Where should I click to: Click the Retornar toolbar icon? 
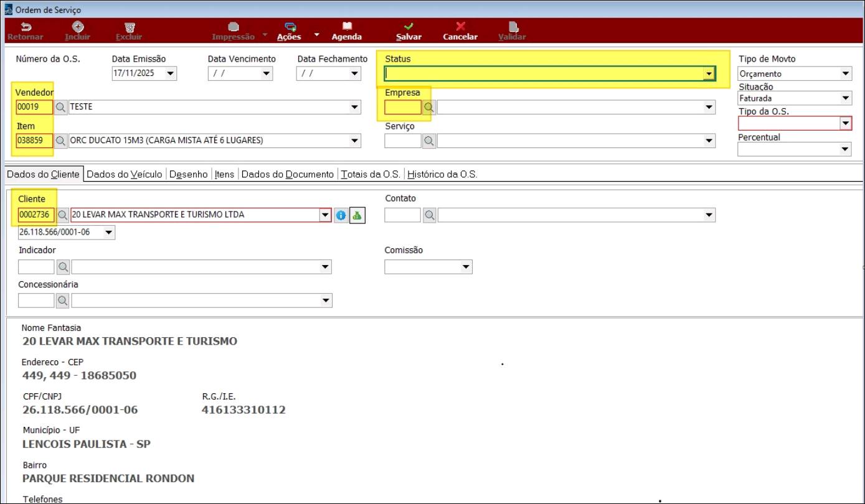26,27
